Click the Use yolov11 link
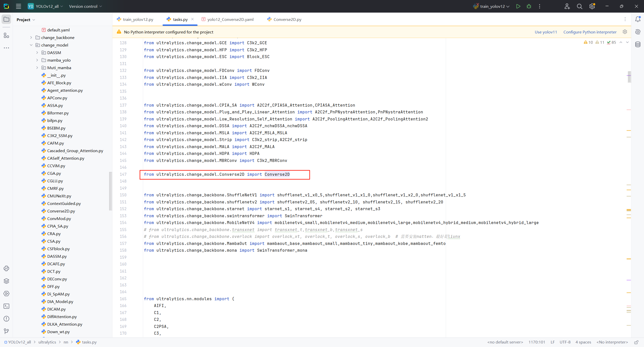Screen dimensions: 644x347 click(x=546, y=32)
